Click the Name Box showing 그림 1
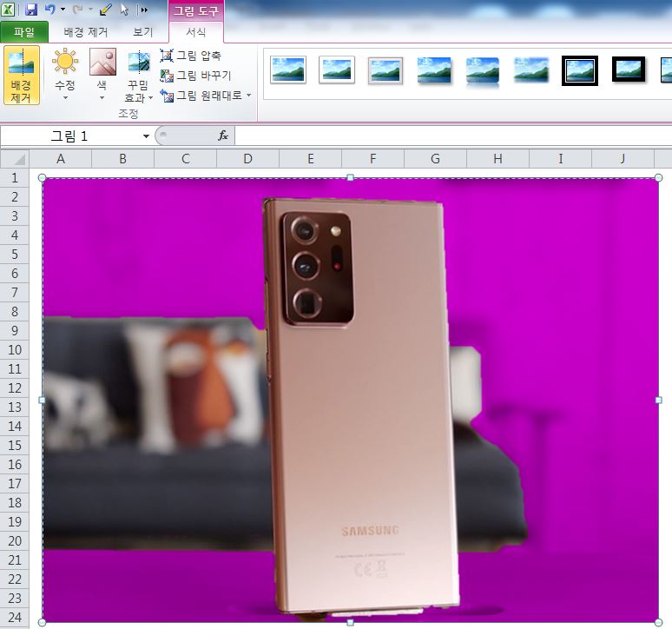Viewport: 672px width, 629px height. coord(70,136)
